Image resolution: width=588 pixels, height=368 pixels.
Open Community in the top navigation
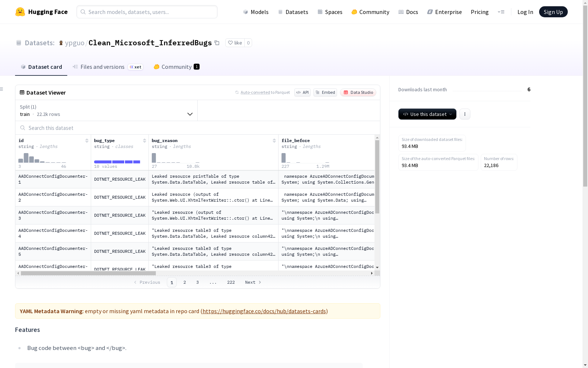tap(370, 12)
